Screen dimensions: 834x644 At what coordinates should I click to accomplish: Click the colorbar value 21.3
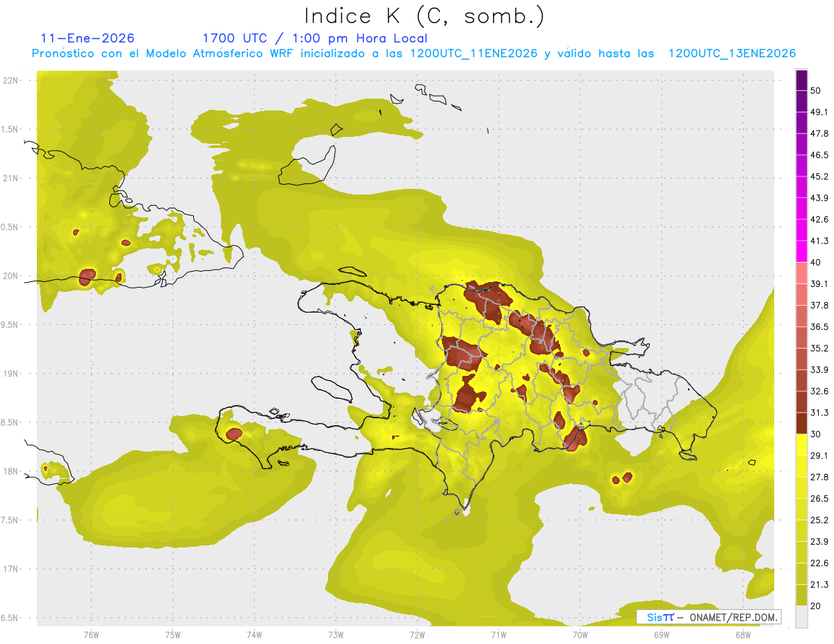click(819, 585)
